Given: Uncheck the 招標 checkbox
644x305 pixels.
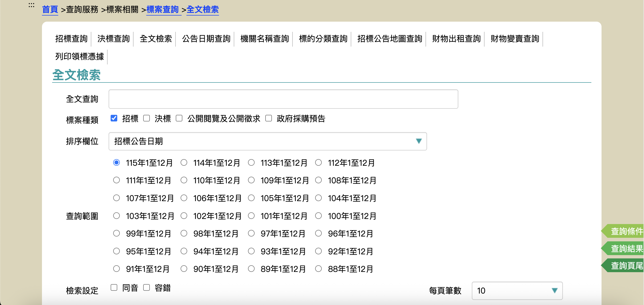Looking at the screenshot, I should point(114,118).
